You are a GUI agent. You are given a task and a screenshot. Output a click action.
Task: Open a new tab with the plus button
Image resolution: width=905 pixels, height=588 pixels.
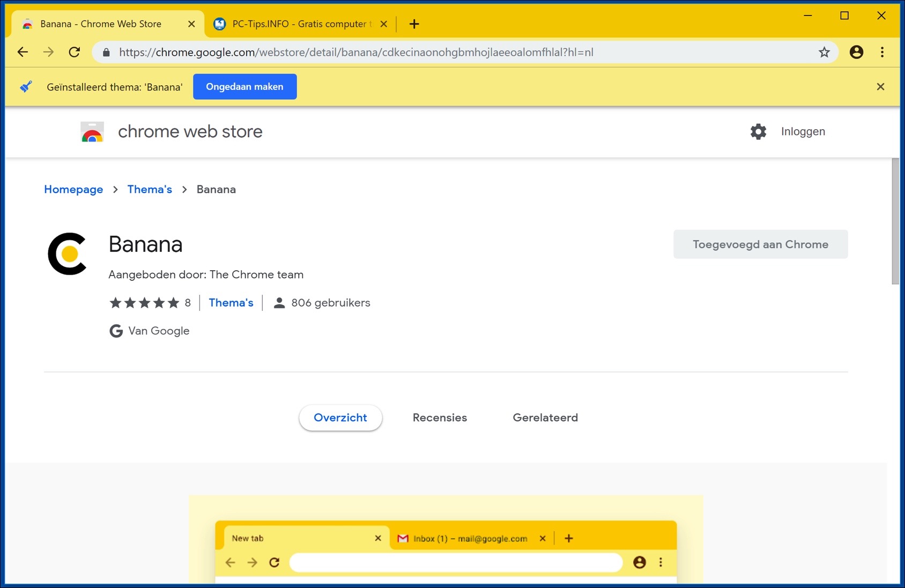pyautogui.click(x=414, y=24)
